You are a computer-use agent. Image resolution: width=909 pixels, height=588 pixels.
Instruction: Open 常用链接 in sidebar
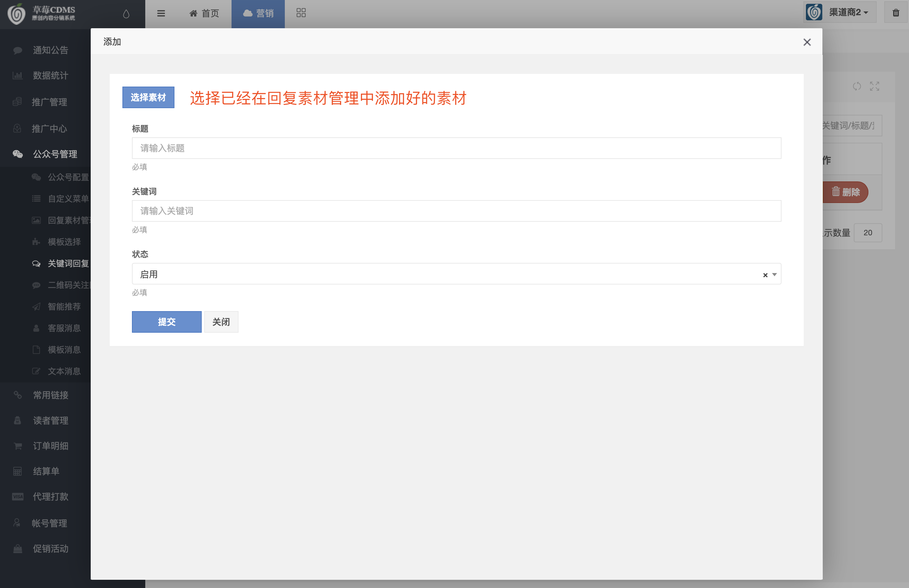click(x=45, y=395)
